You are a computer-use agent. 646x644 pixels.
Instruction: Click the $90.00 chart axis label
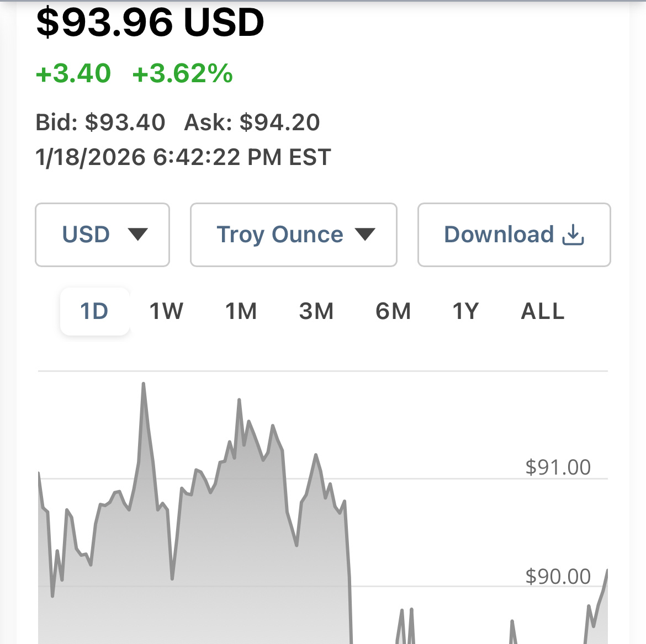[x=558, y=577]
